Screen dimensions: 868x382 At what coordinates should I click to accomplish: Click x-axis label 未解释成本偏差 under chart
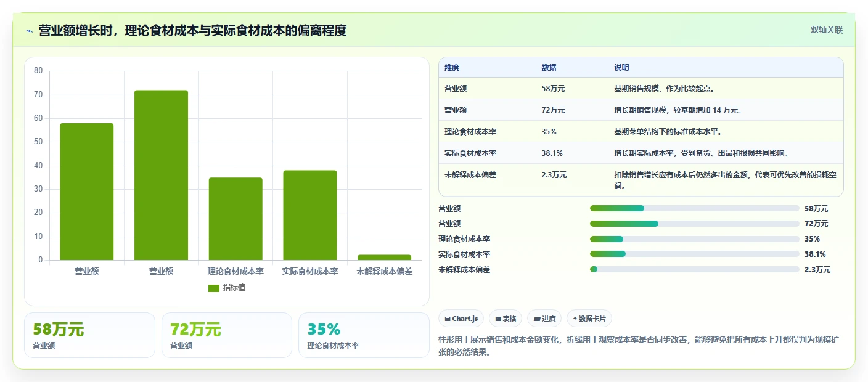click(x=384, y=271)
